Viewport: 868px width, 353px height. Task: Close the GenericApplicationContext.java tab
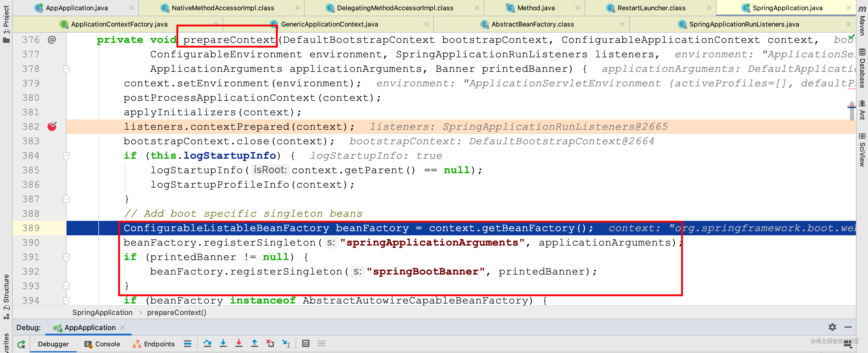426,24
